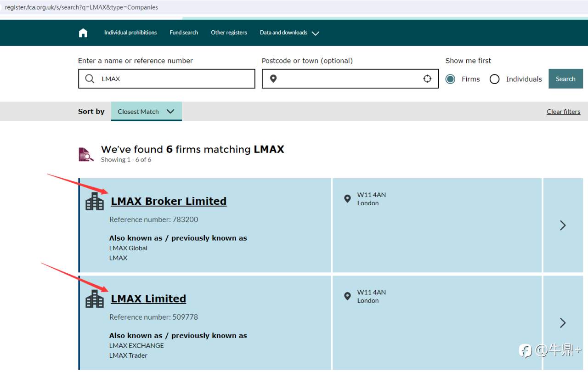Open the LMAX Limited firm link
Image resolution: width=588 pixels, height=372 pixels.
coord(148,299)
